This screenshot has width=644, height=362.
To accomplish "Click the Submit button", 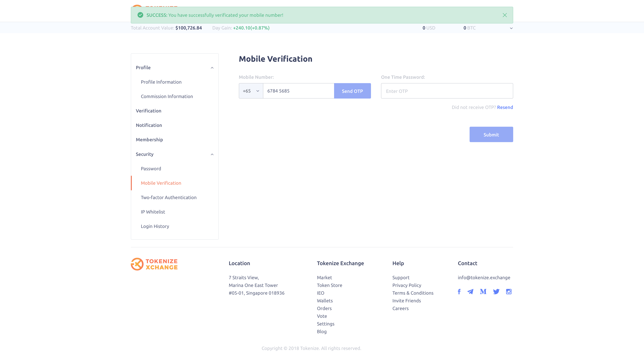I will (491, 134).
